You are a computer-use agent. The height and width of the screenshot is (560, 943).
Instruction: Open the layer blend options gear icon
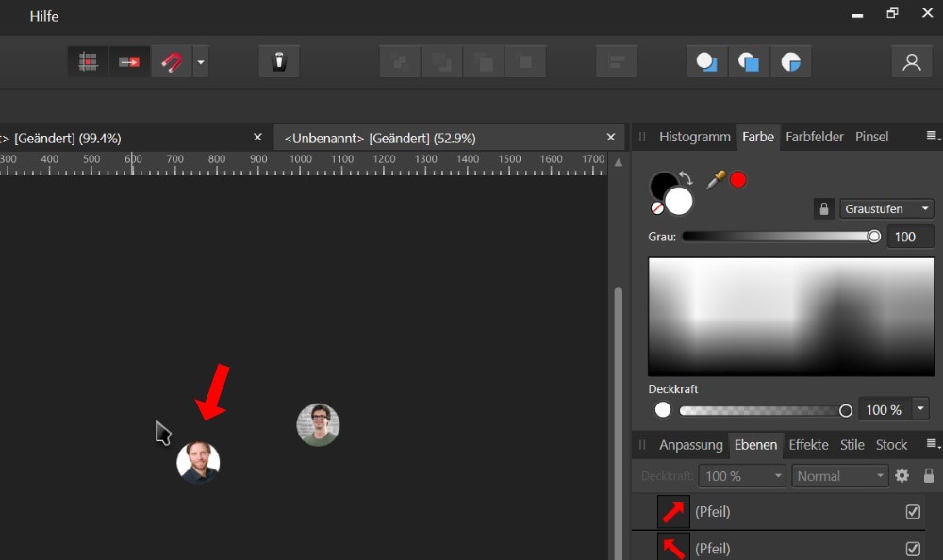pyautogui.click(x=902, y=476)
